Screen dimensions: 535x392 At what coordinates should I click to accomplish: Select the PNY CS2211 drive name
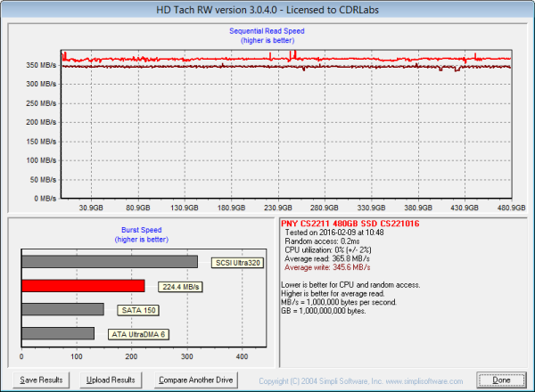click(343, 223)
